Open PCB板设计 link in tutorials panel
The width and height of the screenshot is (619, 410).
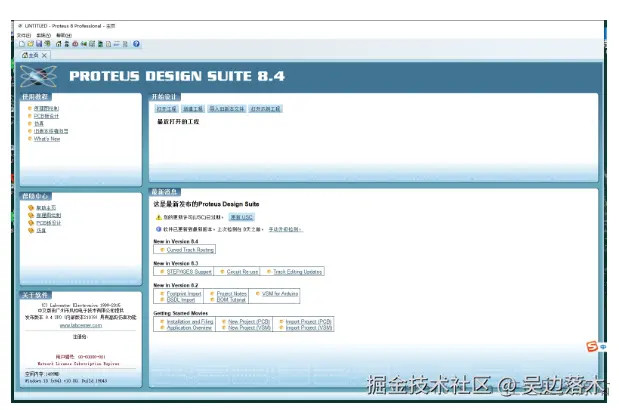pyautogui.click(x=46, y=116)
